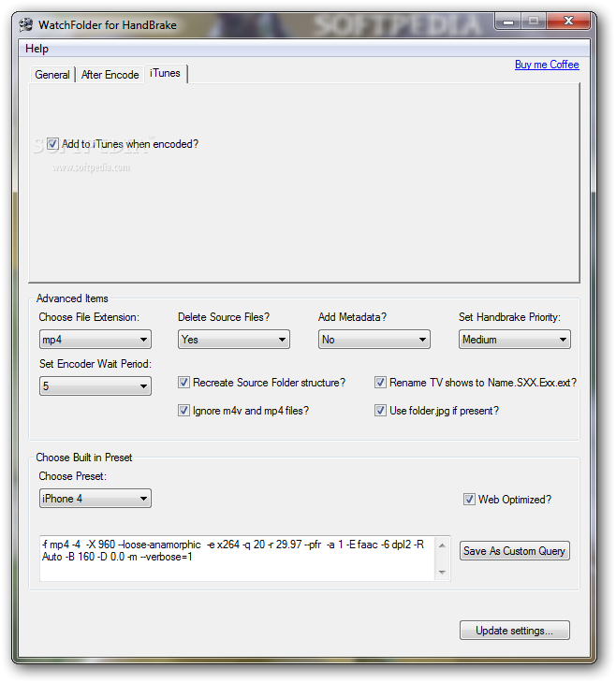Toggle Recreate Source Folder structure checkbox

tap(184, 383)
